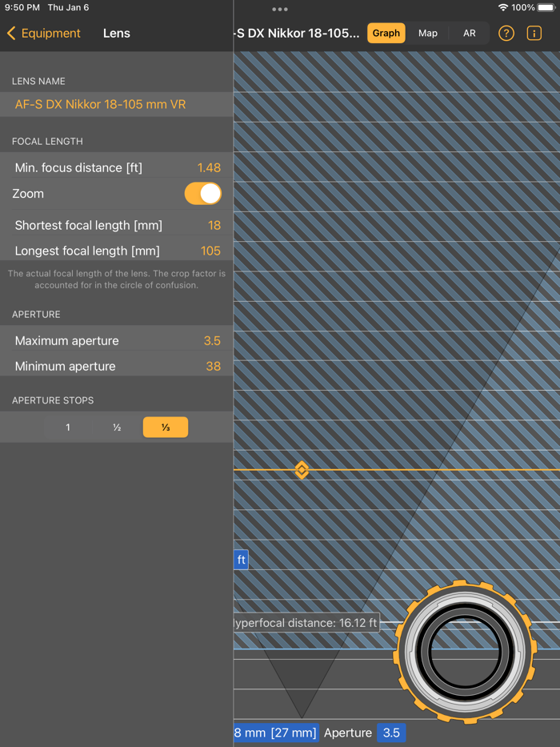Viewport: 560px width, 747px height.
Task: Select ⅓ aperture stop option
Action: tap(166, 428)
